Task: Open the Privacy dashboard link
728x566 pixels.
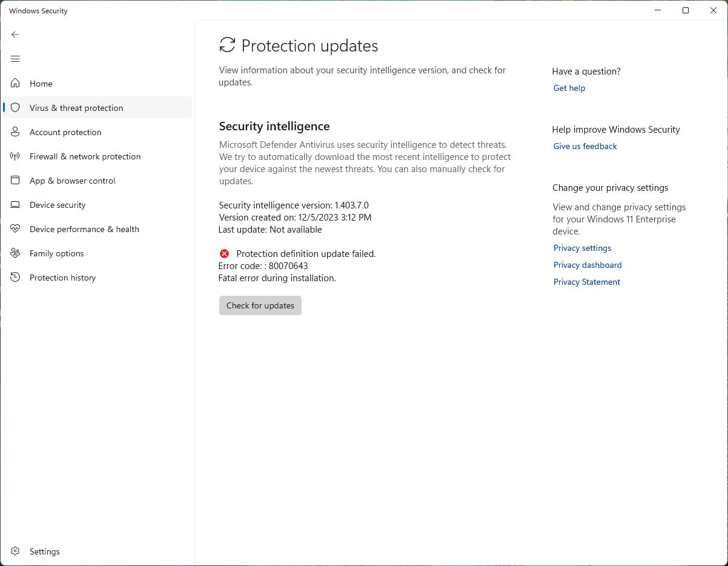Action: pos(587,265)
